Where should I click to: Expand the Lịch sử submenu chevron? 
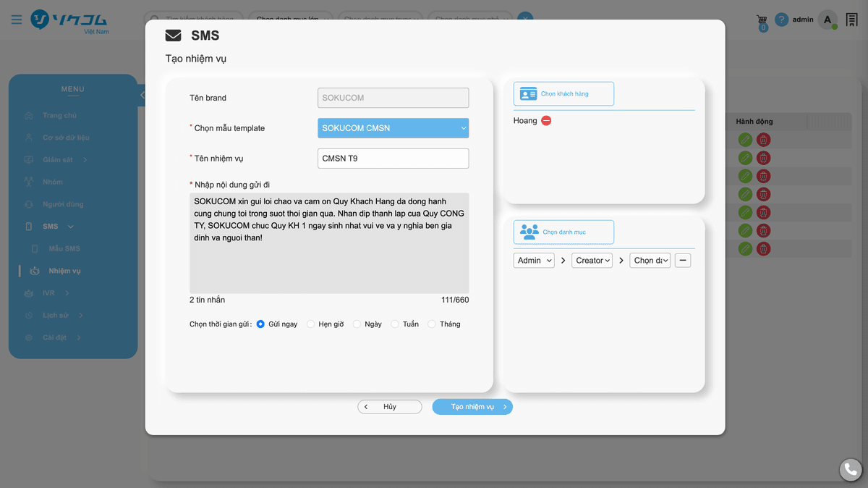tap(81, 316)
